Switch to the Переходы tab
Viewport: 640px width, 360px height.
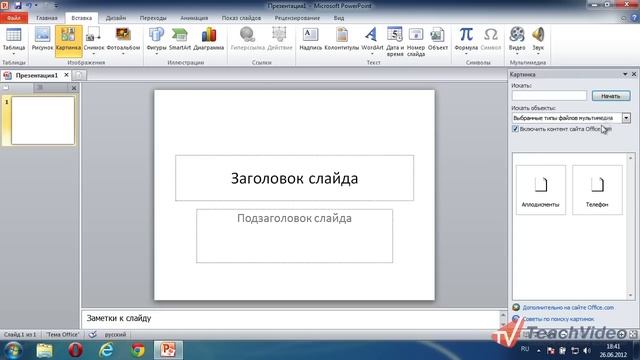pyautogui.click(x=153, y=18)
